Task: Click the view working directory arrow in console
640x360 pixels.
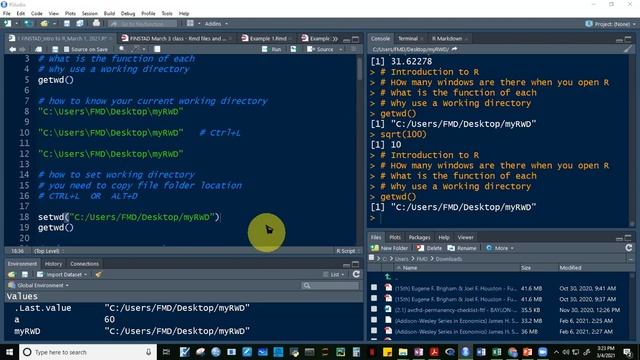Action: click(x=455, y=49)
